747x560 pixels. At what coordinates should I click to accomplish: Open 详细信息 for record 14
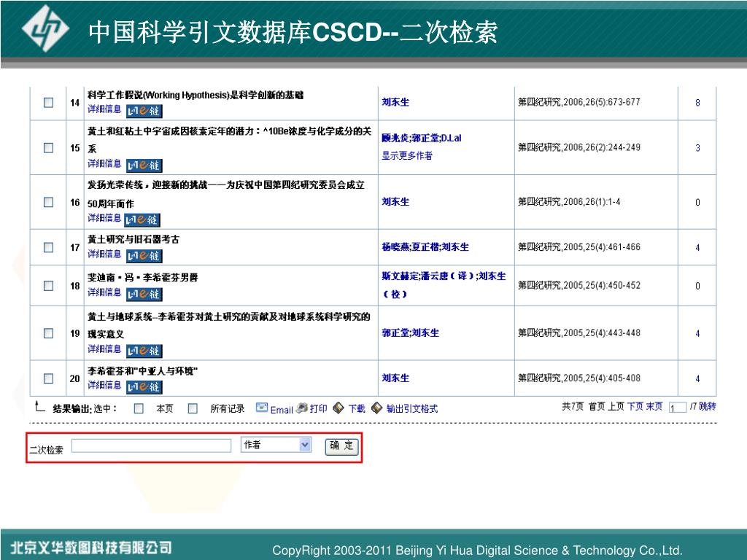[x=104, y=109]
